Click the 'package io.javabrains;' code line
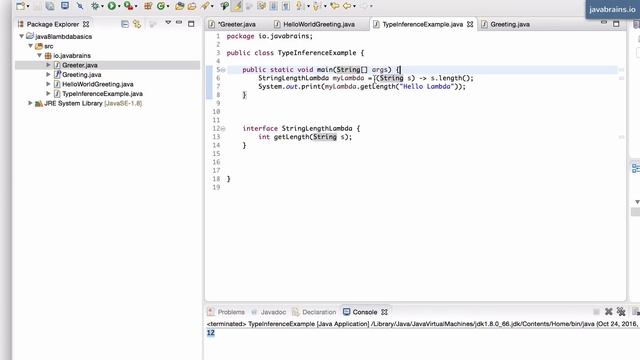Image resolution: width=640 pixels, height=360 pixels. pos(270,36)
